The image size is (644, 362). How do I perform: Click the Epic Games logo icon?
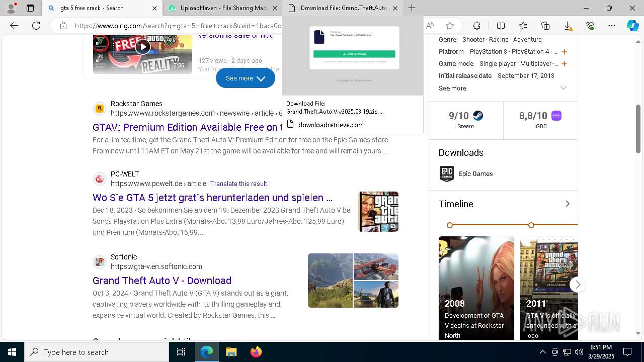pyautogui.click(x=446, y=174)
